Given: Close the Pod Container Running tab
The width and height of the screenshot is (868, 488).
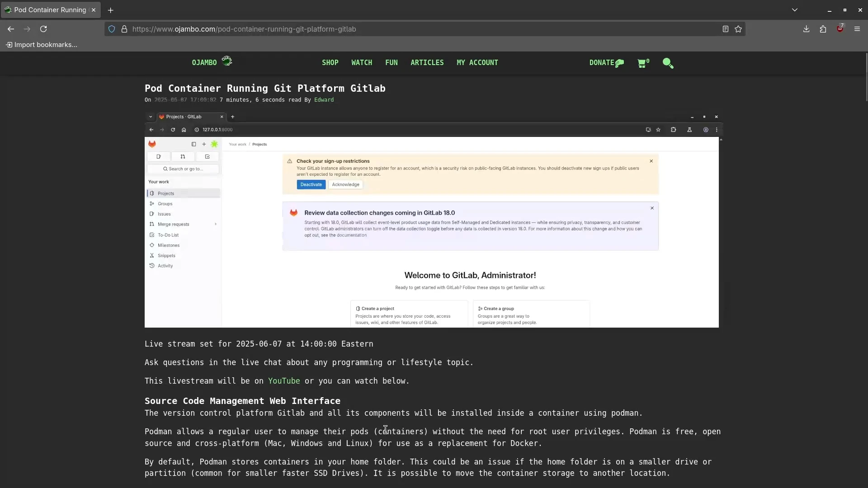Looking at the screenshot, I should point(94,10).
